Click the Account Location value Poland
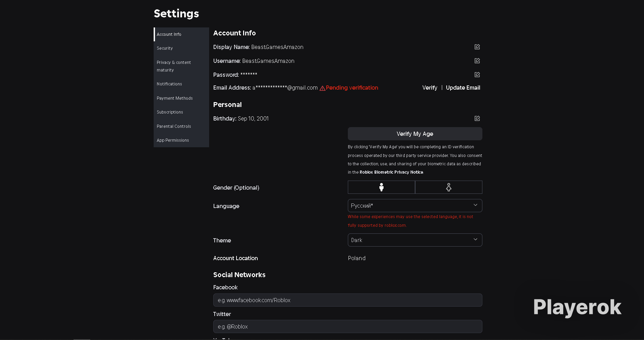The height and width of the screenshot is (340, 644). 357,258
